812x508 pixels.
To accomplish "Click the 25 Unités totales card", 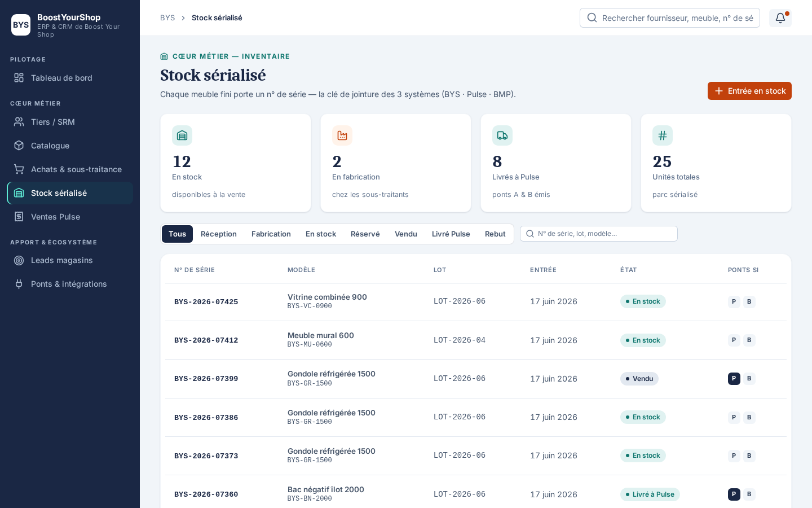I will tap(716, 163).
